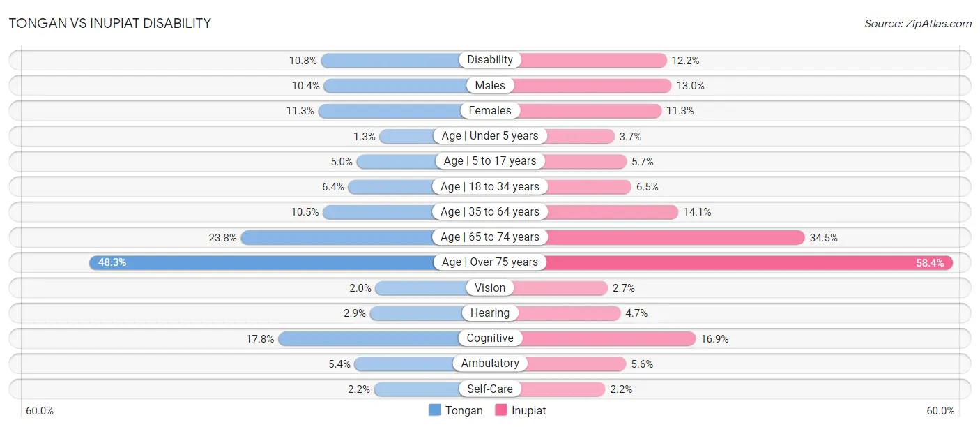Select the Disability category label
The image size is (980, 427).
pos(490,60)
